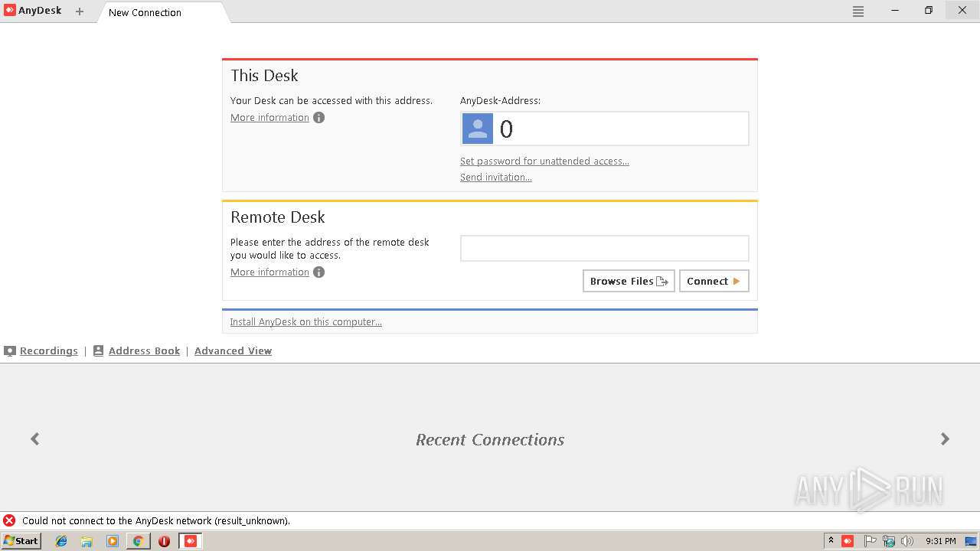Viewport: 980px width, 551px height.
Task: Select AnyDesk taskbar button
Action: (x=190, y=541)
